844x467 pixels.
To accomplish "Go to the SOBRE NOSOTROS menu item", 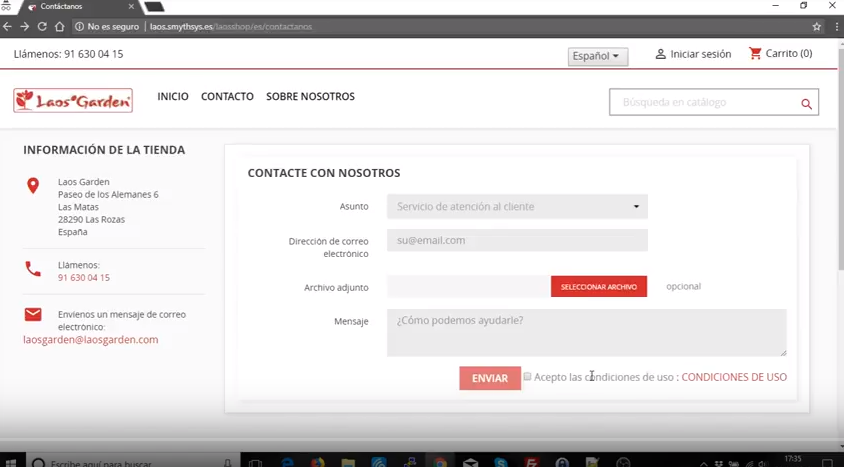I will [x=310, y=97].
